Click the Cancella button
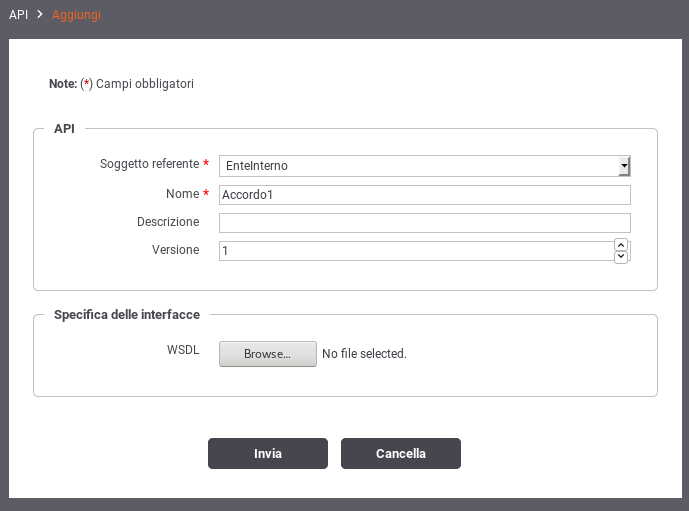This screenshot has width=689, height=511. [x=401, y=453]
